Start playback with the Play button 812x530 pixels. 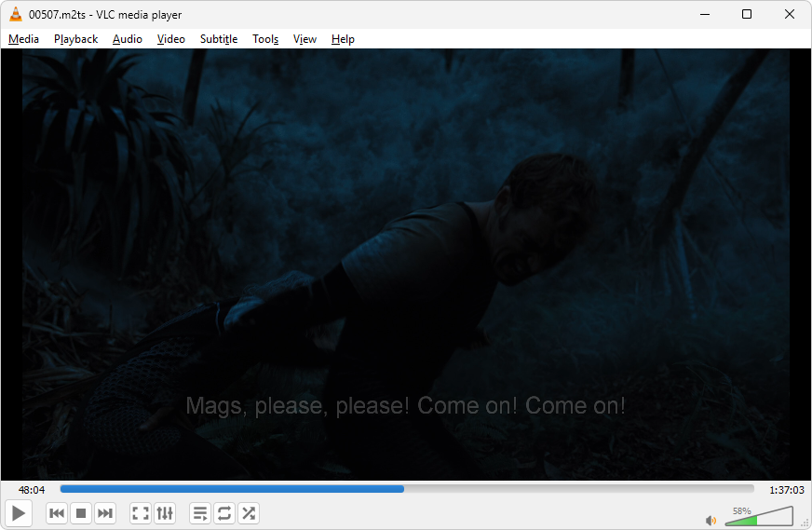pos(19,513)
